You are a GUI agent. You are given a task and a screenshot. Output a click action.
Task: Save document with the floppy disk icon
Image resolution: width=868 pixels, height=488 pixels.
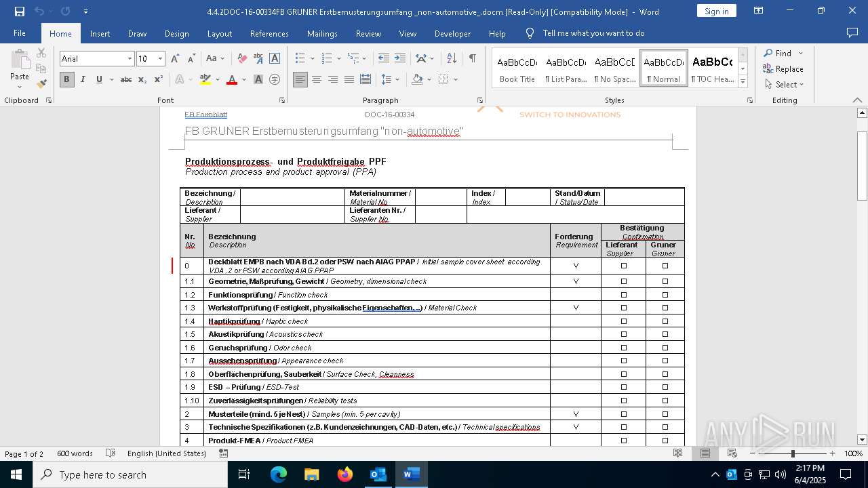(19, 12)
